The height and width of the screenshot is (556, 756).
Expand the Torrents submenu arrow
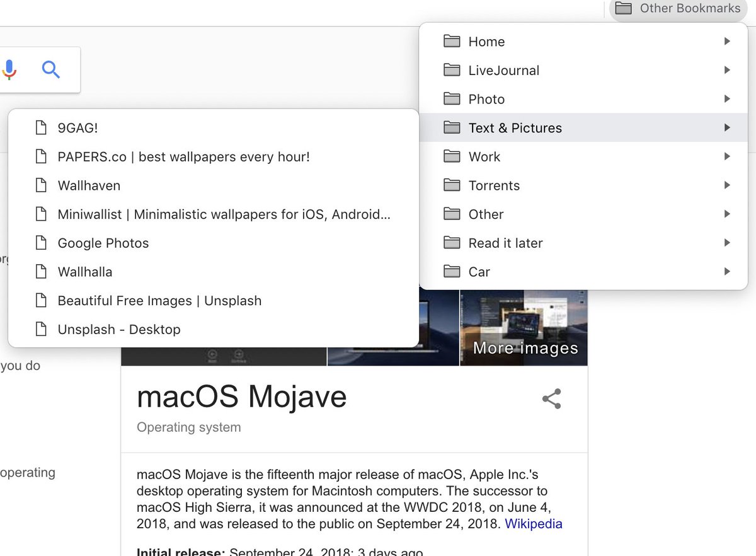coord(727,185)
